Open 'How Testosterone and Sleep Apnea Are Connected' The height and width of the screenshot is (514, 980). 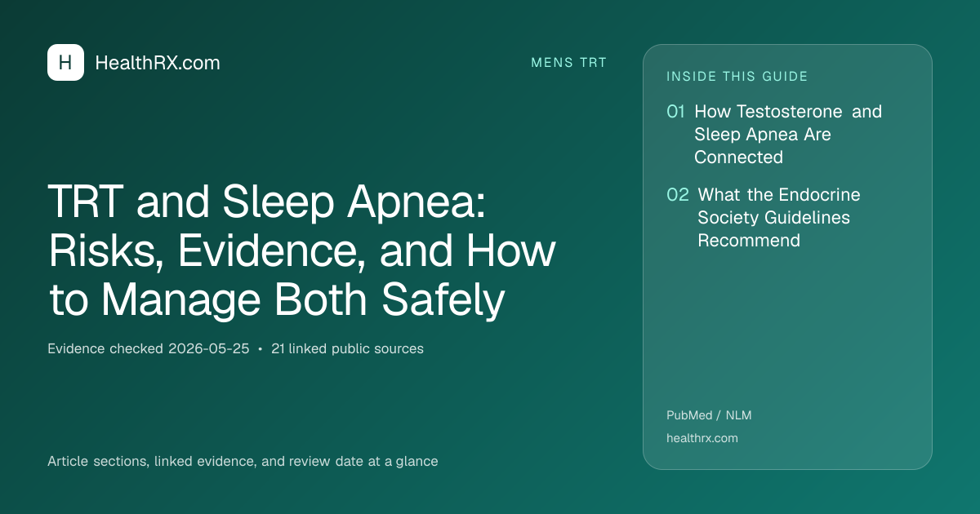tap(788, 134)
